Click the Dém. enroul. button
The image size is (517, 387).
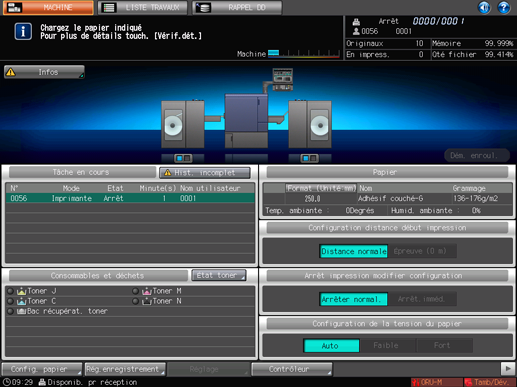point(477,155)
